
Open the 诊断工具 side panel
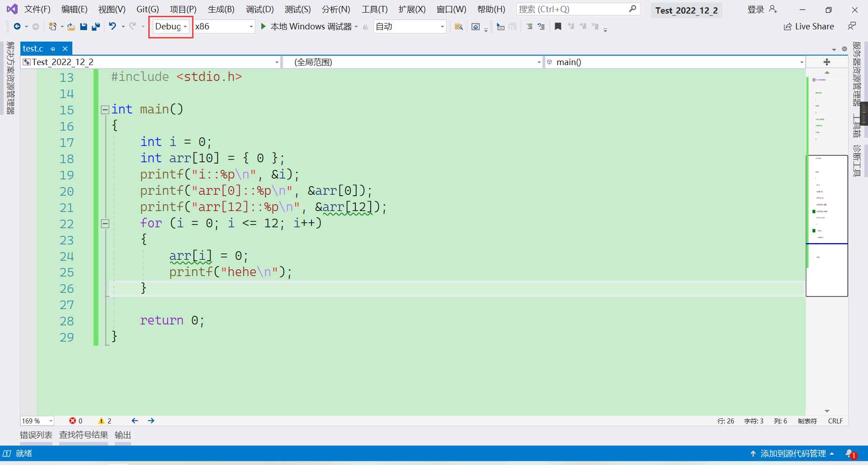pyautogui.click(x=856, y=160)
